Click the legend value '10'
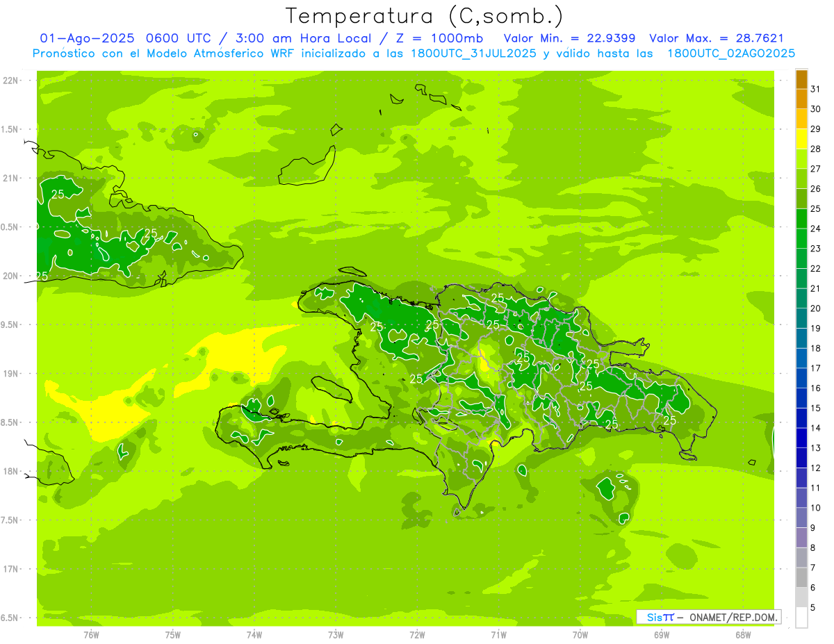 816,508
